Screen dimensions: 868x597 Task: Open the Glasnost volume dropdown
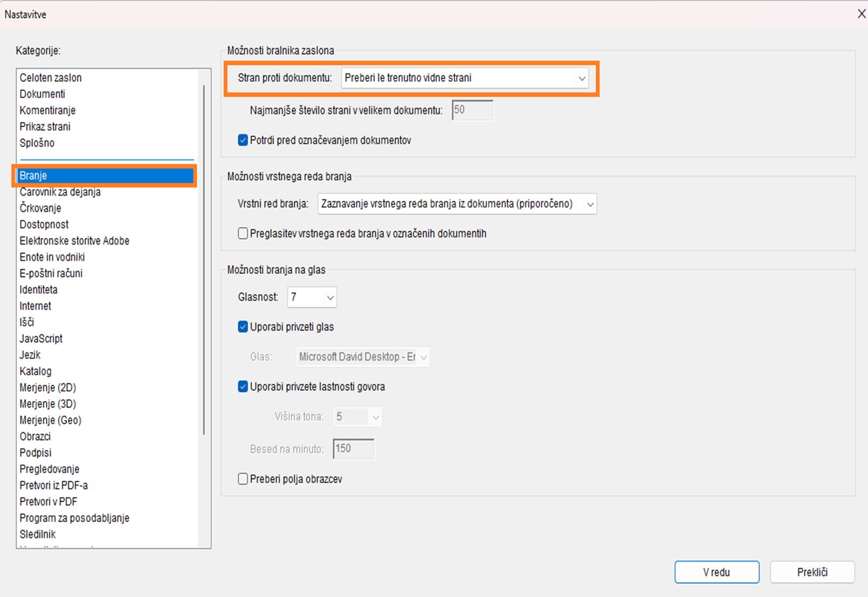(x=312, y=297)
